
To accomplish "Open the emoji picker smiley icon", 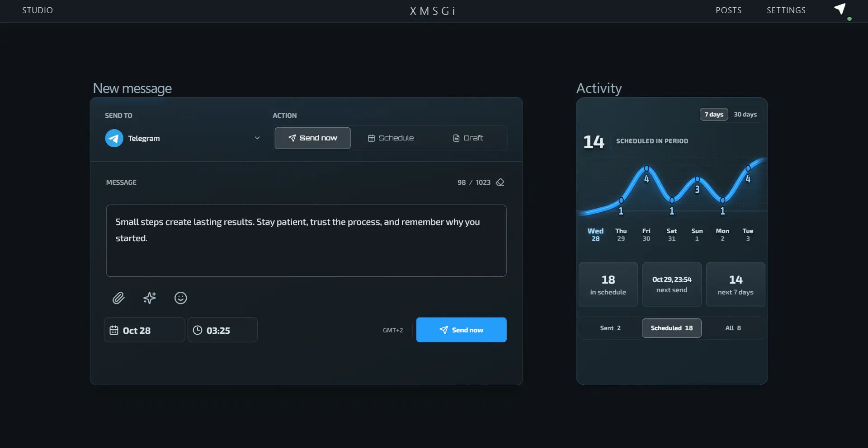I will click(181, 298).
